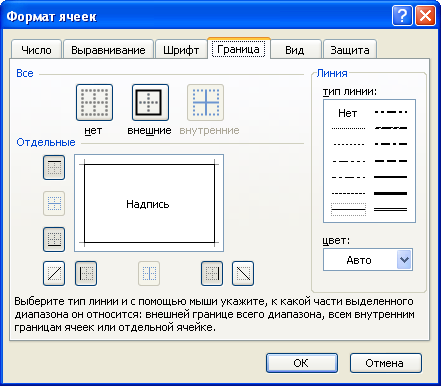The image size is (441, 386).
Task: Select the double line style
Action: [x=391, y=210]
